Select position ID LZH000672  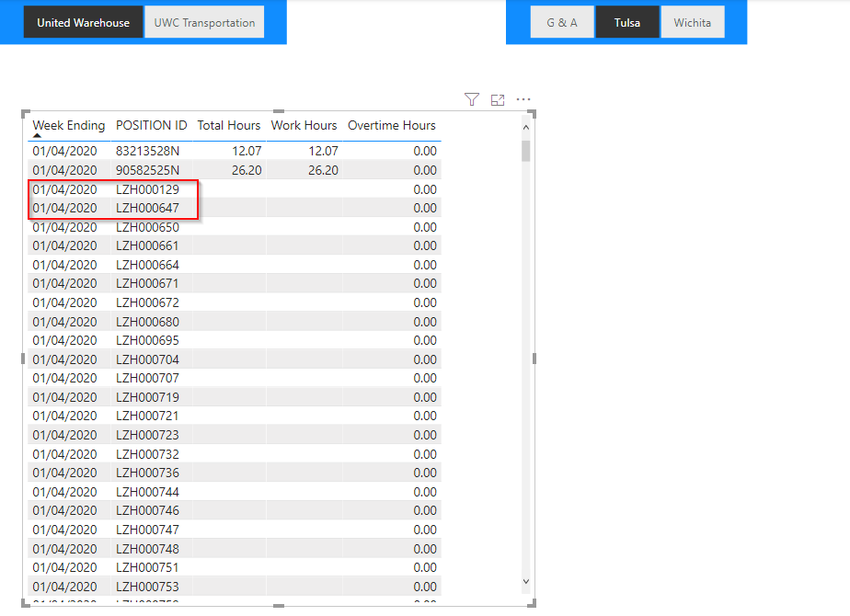(147, 302)
